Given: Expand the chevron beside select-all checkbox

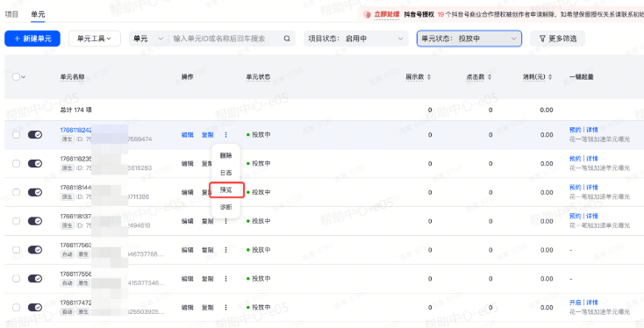Looking at the screenshot, I should point(24,77).
